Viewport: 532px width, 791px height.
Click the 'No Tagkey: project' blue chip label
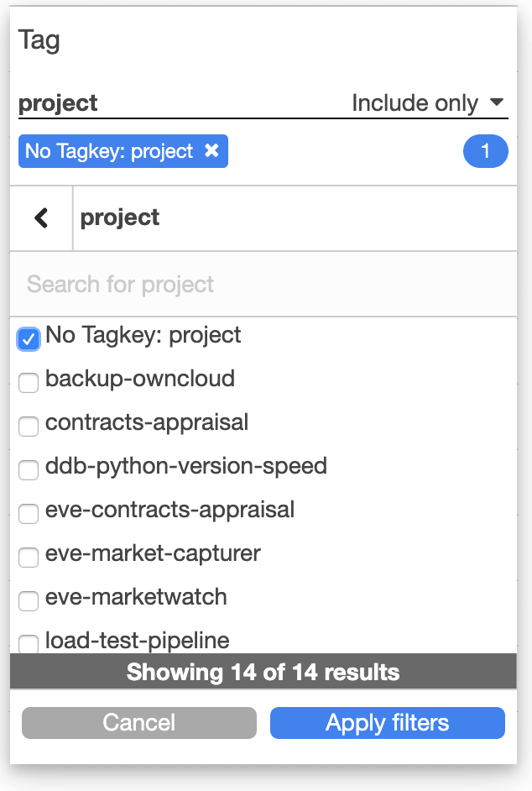(x=109, y=151)
